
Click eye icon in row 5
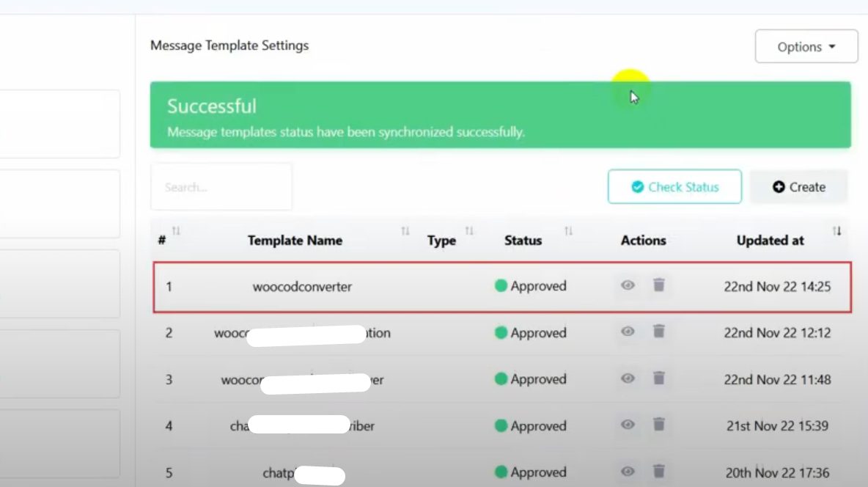pyautogui.click(x=628, y=472)
